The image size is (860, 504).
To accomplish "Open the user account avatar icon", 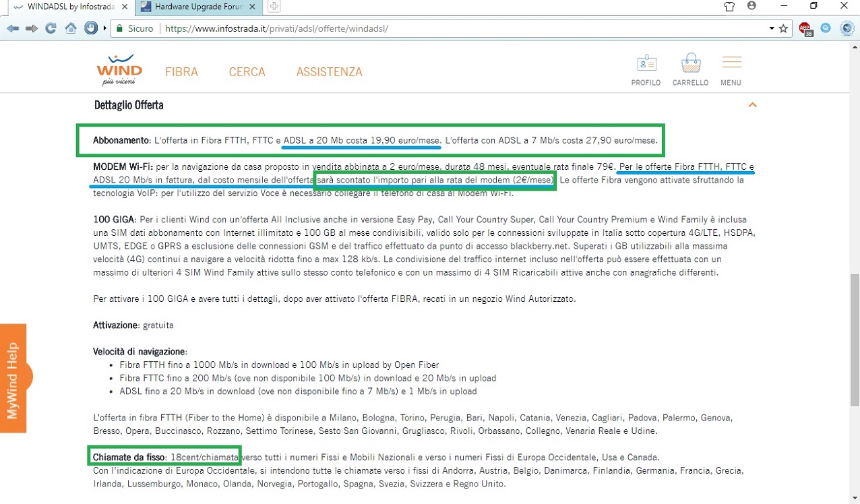I will pos(751,6).
